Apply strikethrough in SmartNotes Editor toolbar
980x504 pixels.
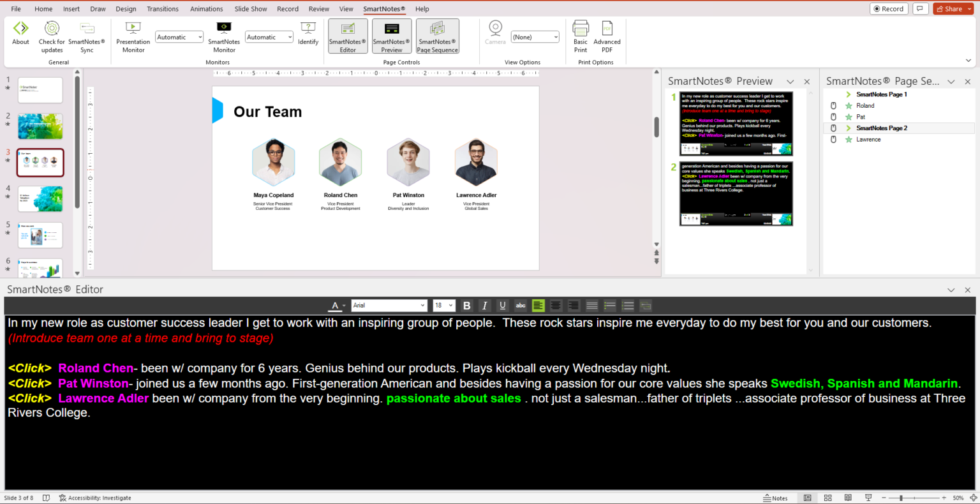(521, 306)
